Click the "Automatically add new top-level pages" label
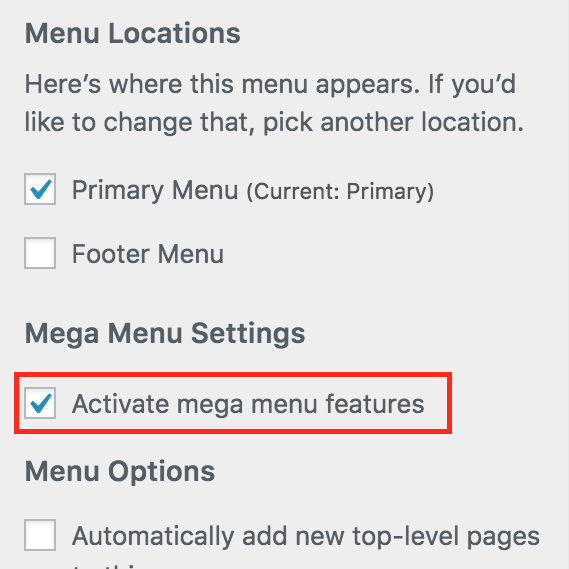Screen dimensions: 569x569 (306, 536)
